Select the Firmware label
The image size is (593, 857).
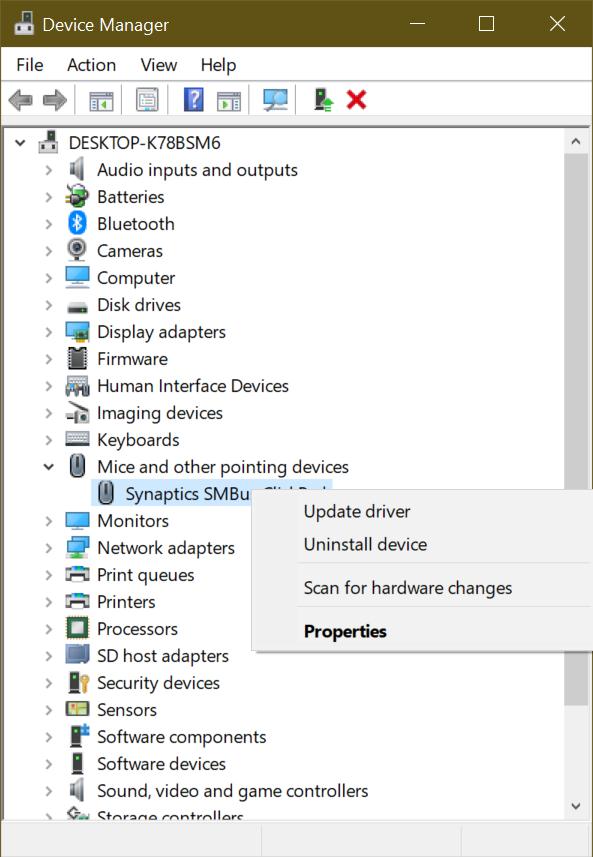tap(132, 359)
